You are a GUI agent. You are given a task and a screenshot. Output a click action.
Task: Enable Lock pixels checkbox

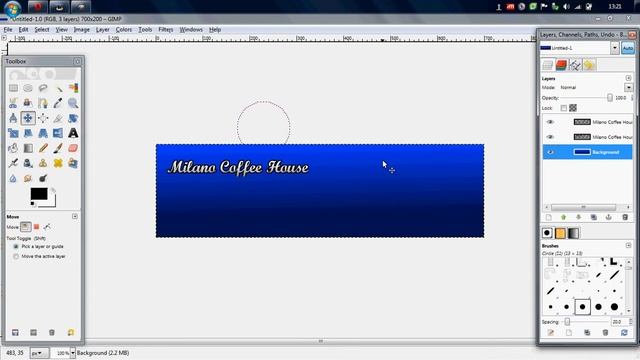coord(564,108)
